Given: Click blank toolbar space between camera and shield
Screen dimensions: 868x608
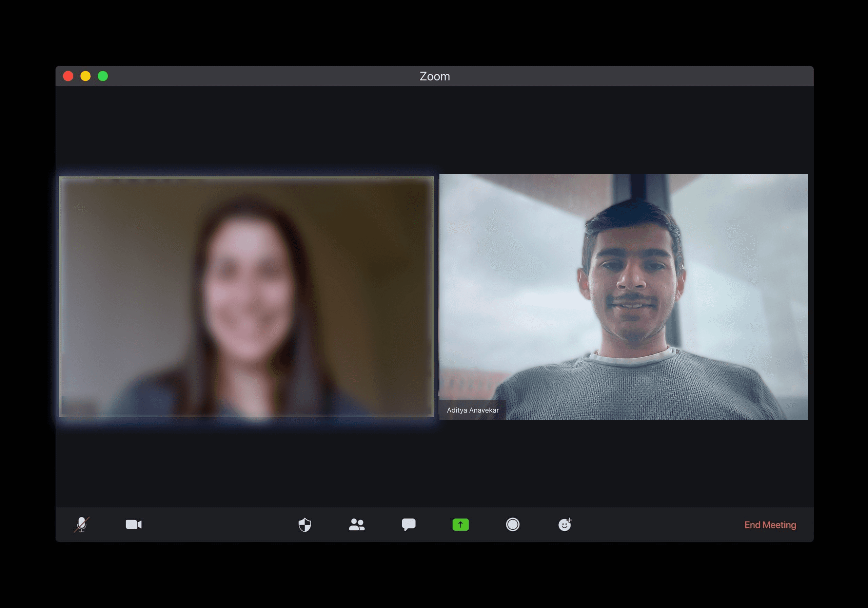Looking at the screenshot, I should click(219, 525).
